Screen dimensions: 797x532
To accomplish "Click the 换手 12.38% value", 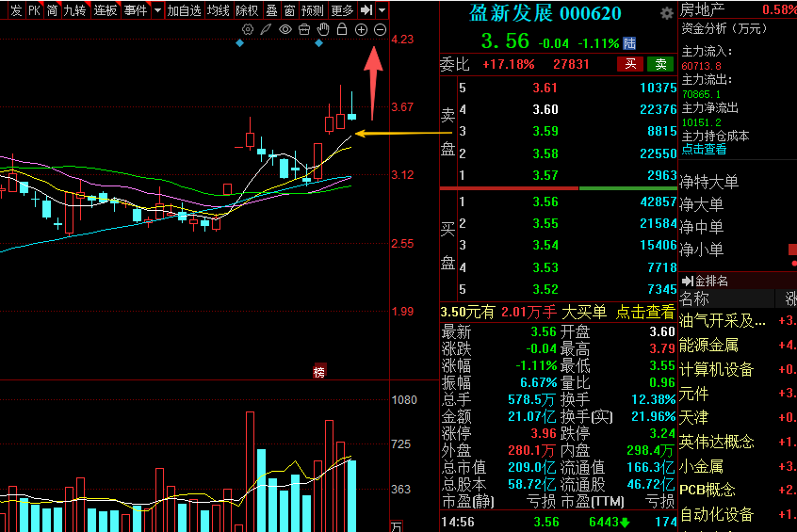I will [x=653, y=399].
